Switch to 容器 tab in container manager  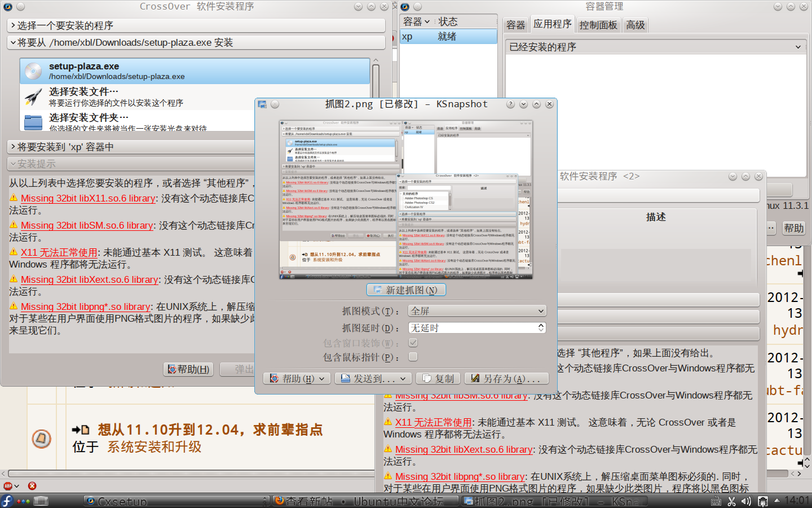click(x=515, y=25)
